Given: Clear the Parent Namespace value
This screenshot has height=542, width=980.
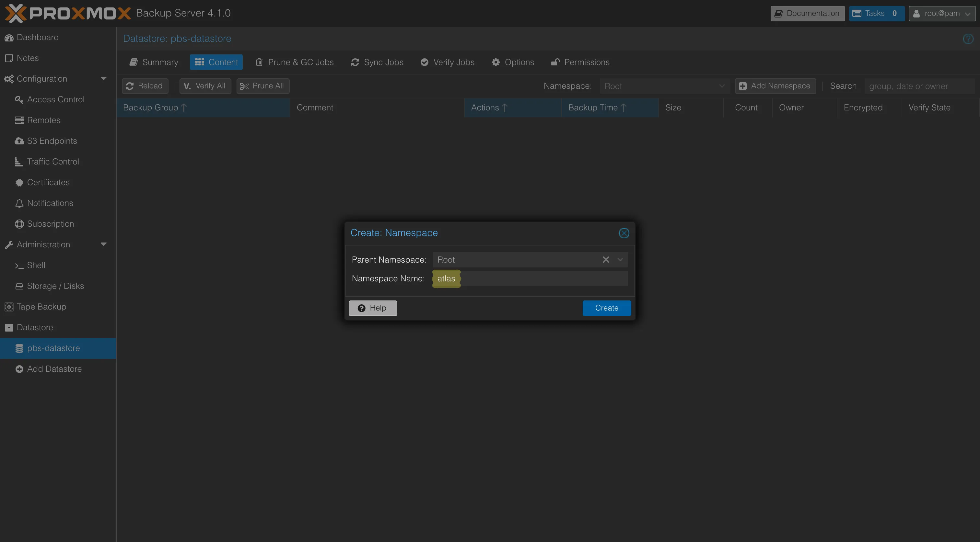Looking at the screenshot, I should point(606,260).
